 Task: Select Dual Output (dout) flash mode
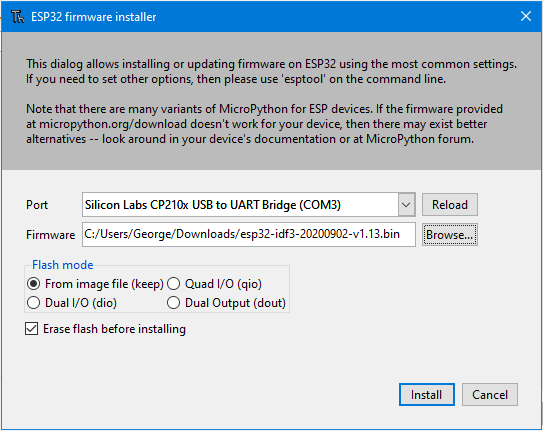pyautogui.click(x=226, y=303)
